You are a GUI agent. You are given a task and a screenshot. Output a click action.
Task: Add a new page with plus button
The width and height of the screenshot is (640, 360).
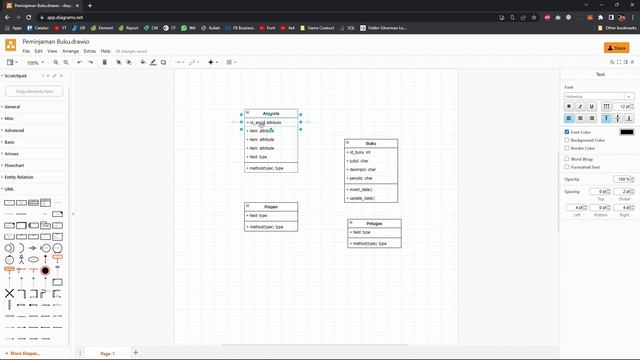[136, 353]
